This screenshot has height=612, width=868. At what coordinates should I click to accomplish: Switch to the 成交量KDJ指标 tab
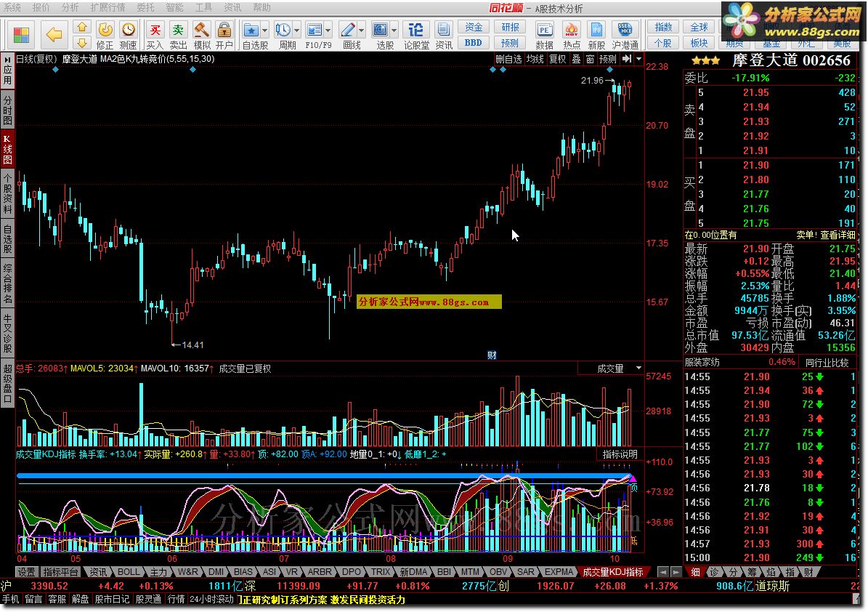click(613, 571)
